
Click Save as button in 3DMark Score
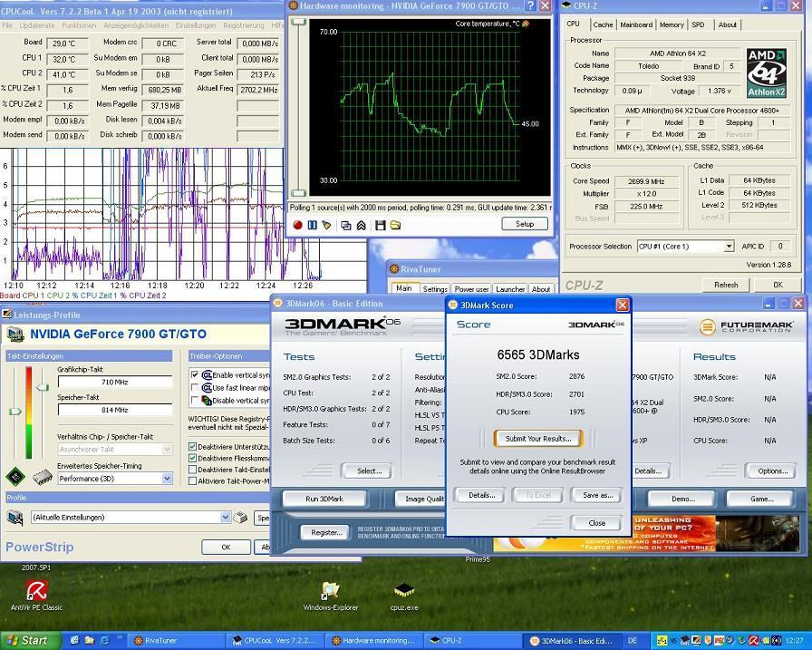click(x=597, y=495)
